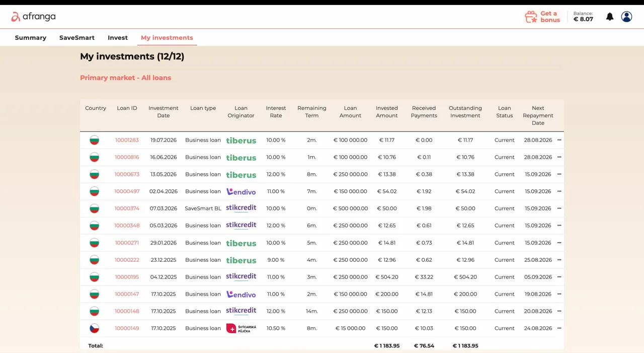Open loan ID 10000816 link
This screenshot has width=644, height=353.
pyautogui.click(x=127, y=157)
